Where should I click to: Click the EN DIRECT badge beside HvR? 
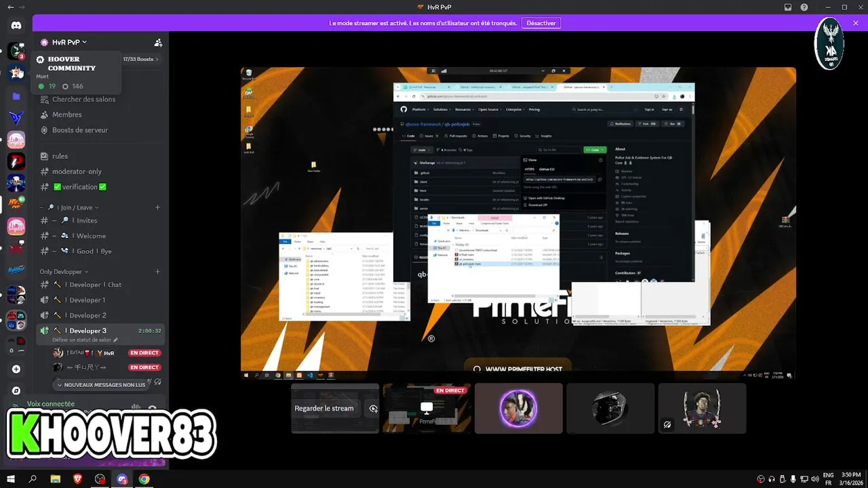coord(144,353)
